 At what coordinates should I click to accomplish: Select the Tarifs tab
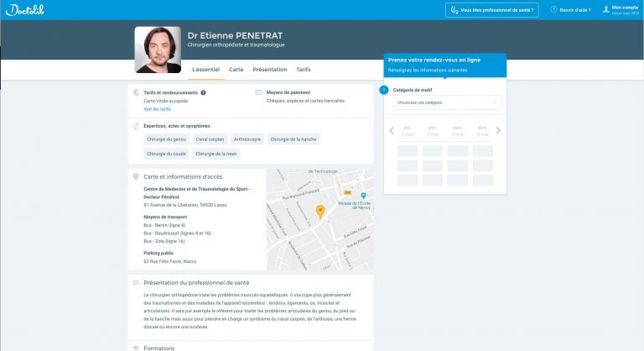click(x=304, y=69)
